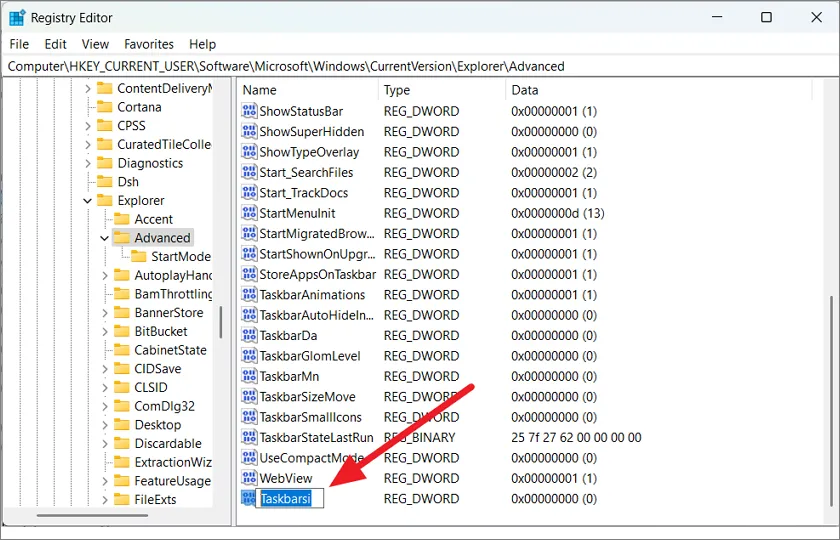Screen dimensions: 840x540
Task: Select the TaskbarSizeMove value icon
Action: pyautogui.click(x=249, y=396)
